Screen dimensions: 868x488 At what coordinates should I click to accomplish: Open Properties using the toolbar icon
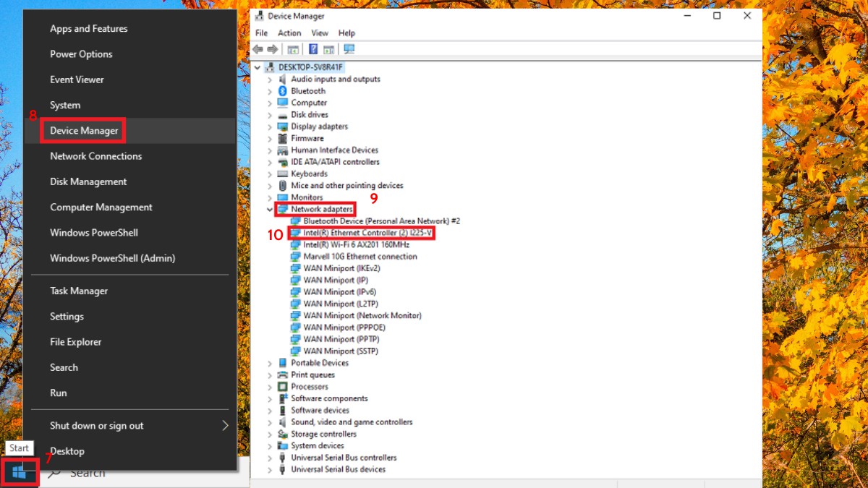(x=327, y=49)
